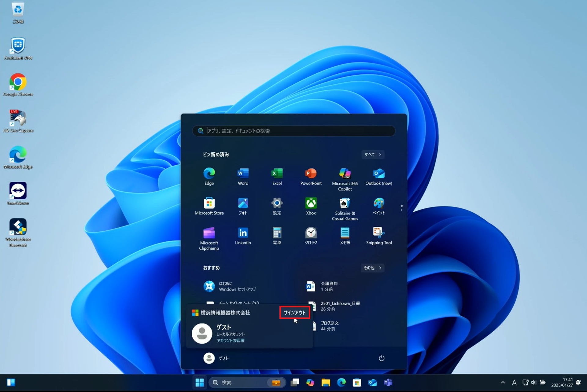This screenshot has height=392, width=587.
Task: Select Microsoft Edge desktop shortcut
Action: pyautogui.click(x=18, y=158)
